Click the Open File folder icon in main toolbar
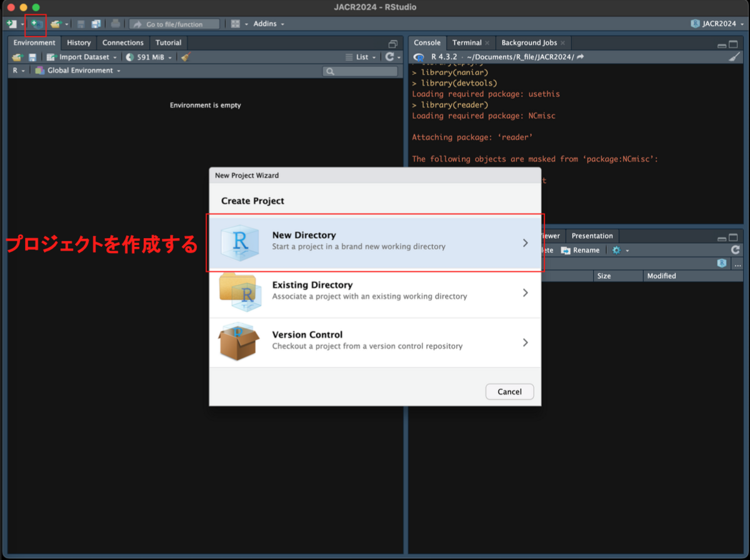Image resolution: width=750 pixels, height=560 pixels. [56, 24]
